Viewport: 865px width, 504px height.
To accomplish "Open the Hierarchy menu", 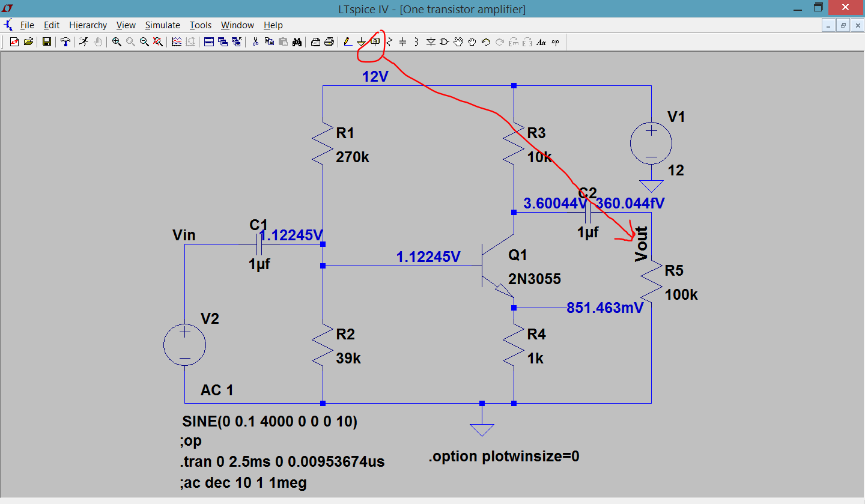I will coord(88,25).
